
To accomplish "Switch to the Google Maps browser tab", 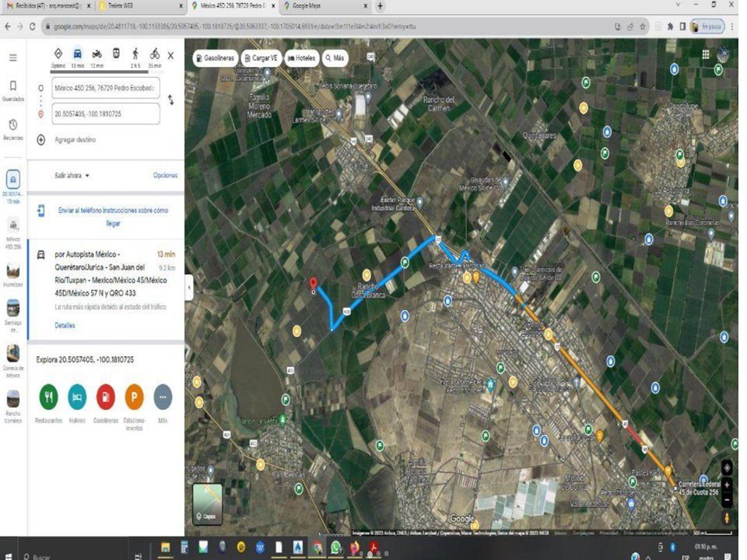I will click(324, 6).
